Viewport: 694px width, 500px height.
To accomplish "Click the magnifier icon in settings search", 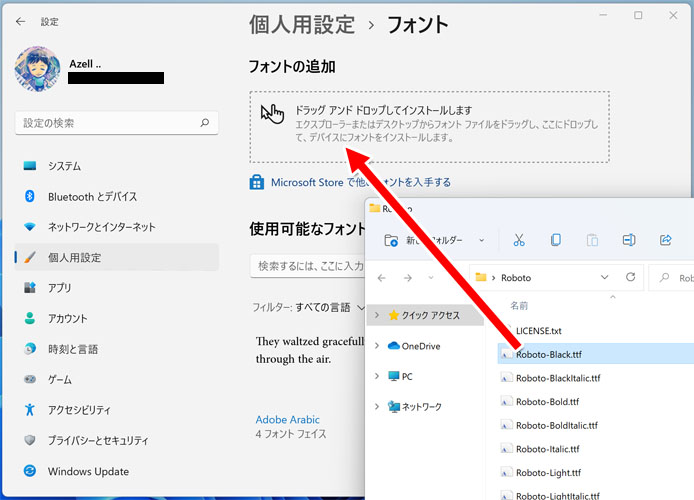I will click(204, 123).
